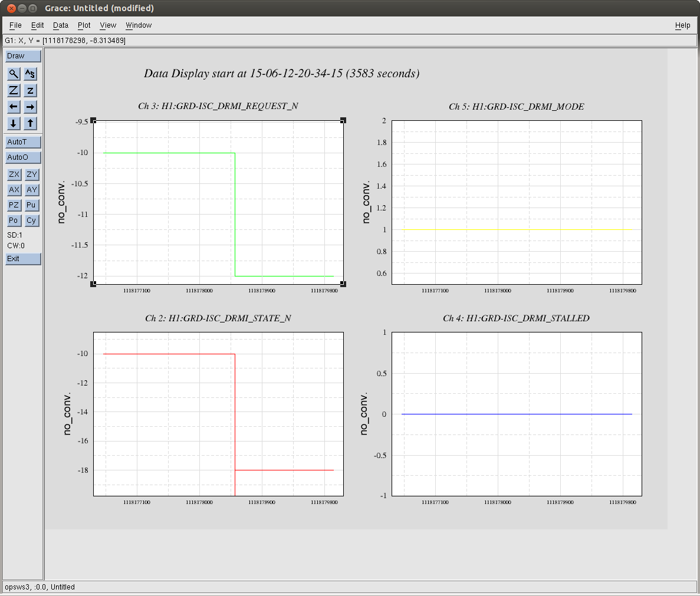Click the PZ push-zoom button

14,205
